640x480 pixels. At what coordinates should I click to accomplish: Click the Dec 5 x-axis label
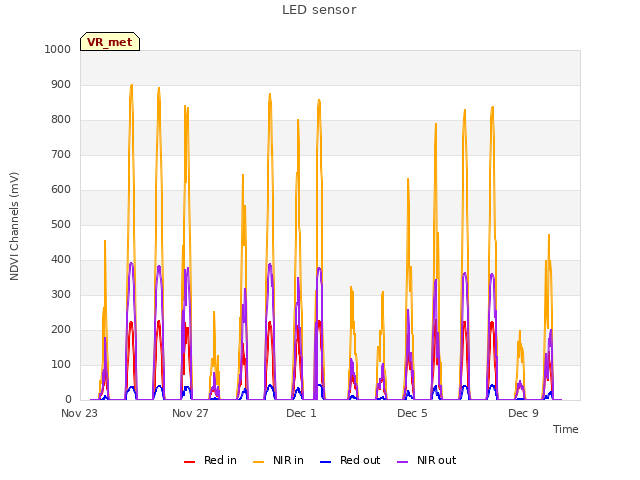tap(412, 413)
